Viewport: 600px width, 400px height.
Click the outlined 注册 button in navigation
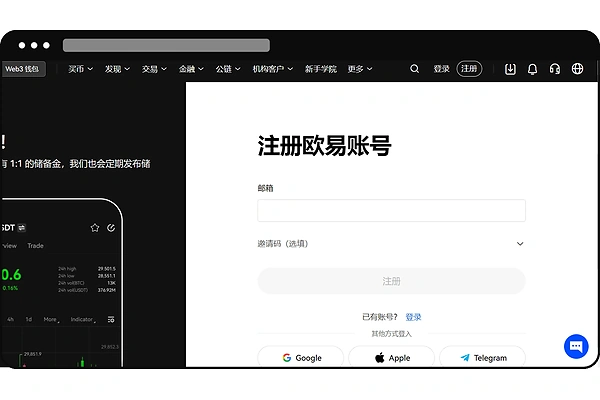pyautogui.click(x=469, y=69)
